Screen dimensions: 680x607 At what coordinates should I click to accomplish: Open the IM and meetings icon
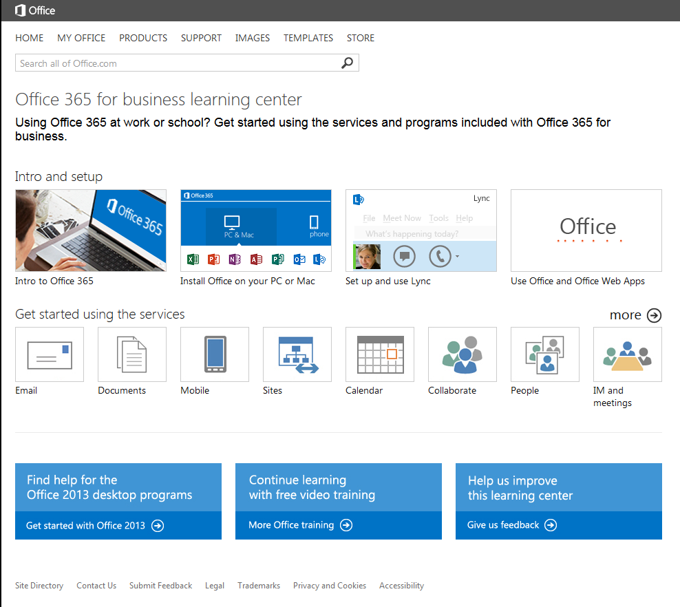pyautogui.click(x=627, y=354)
